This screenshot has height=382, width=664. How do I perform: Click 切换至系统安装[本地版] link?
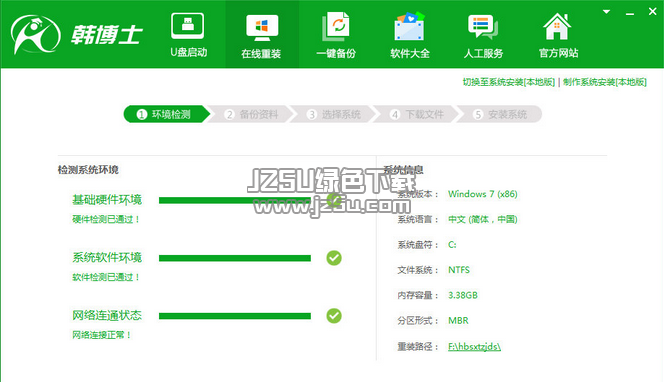(508, 82)
